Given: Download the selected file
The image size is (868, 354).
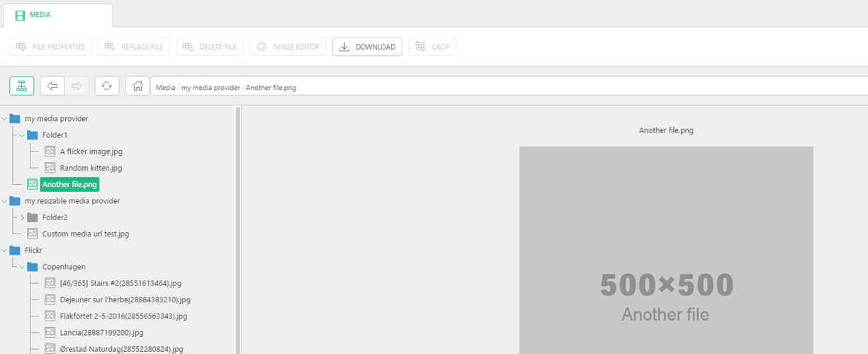Looking at the screenshot, I should pos(367,47).
